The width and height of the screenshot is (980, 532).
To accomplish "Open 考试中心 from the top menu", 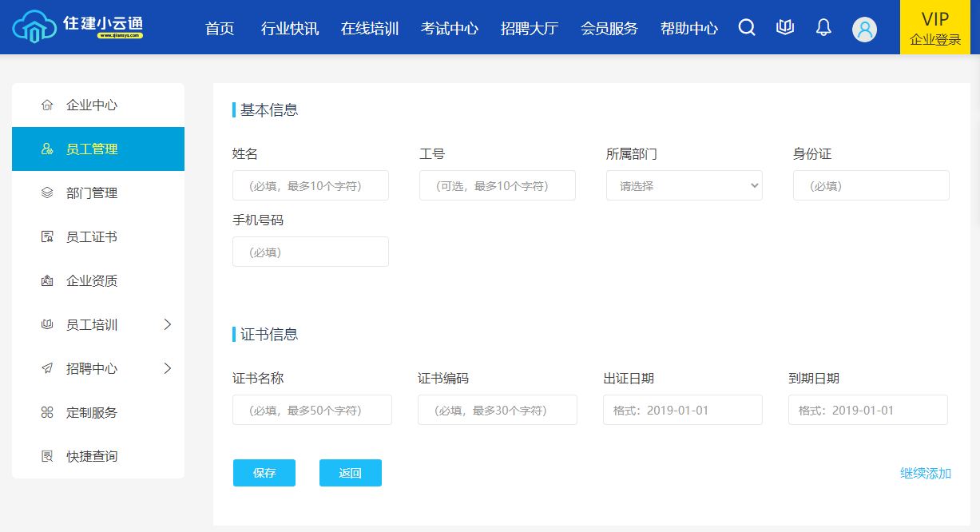I will point(449,29).
